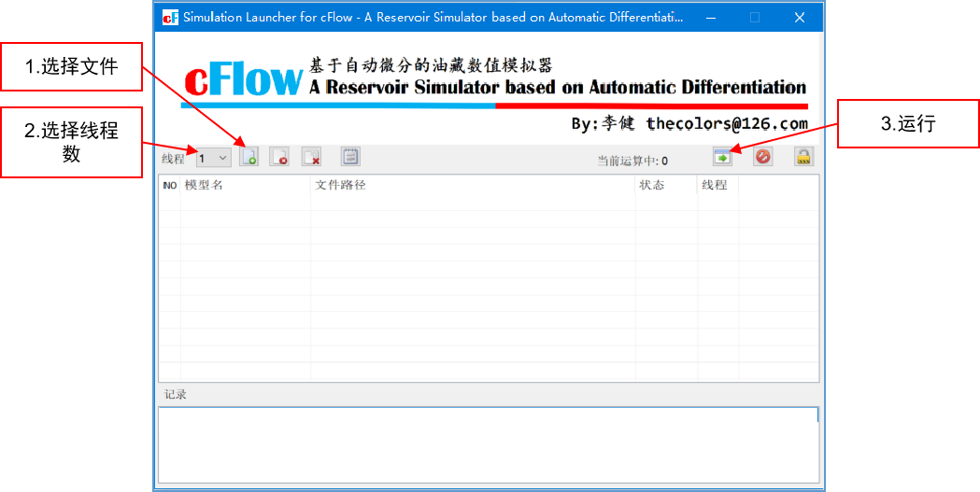
Task: Click the 记录 label above log box
Action: (x=175, y=395)
